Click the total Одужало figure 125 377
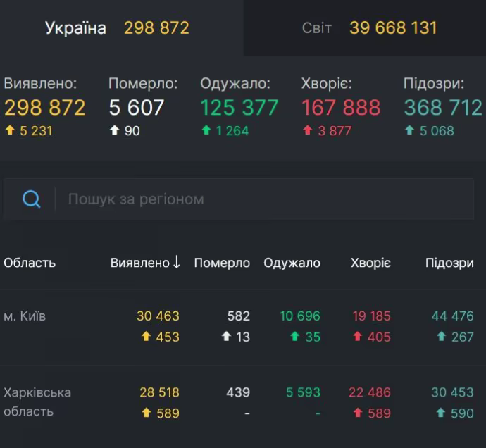Screen dimensions: 486x448 [x=239, y=108]
